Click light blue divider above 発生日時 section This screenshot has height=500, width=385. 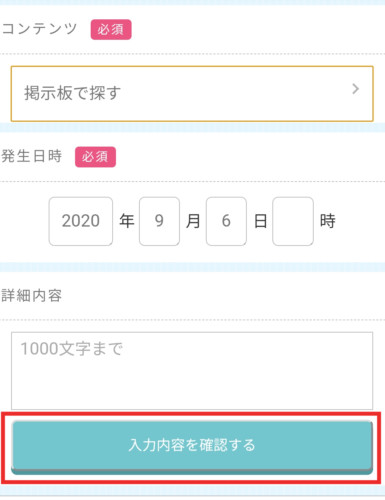pos(192,127)
